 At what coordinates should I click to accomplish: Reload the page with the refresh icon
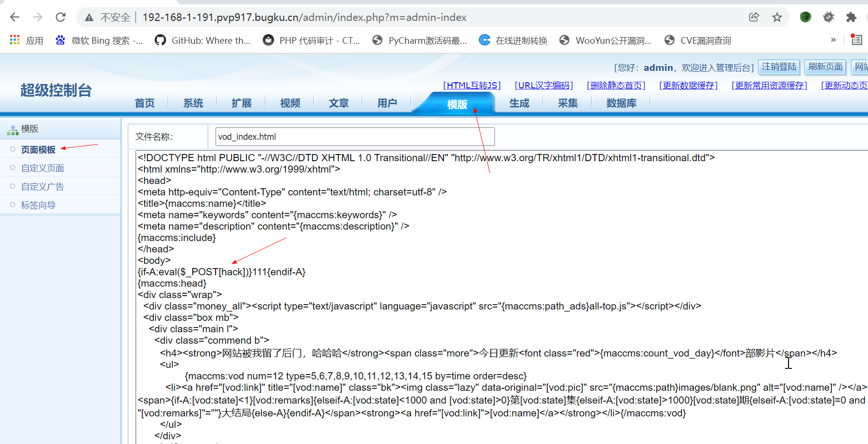click(x=60, y=17)
